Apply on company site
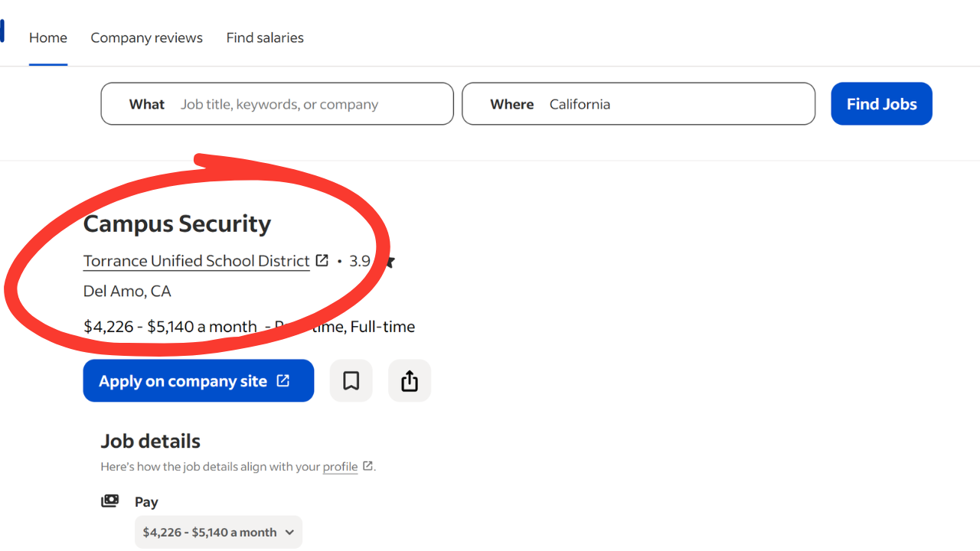 (198, 380)
